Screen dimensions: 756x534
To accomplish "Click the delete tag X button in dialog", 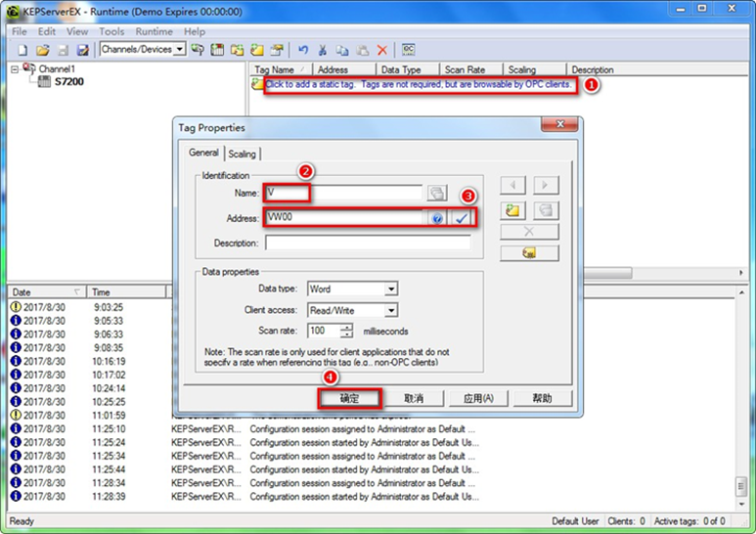I will tap(529, 232).
